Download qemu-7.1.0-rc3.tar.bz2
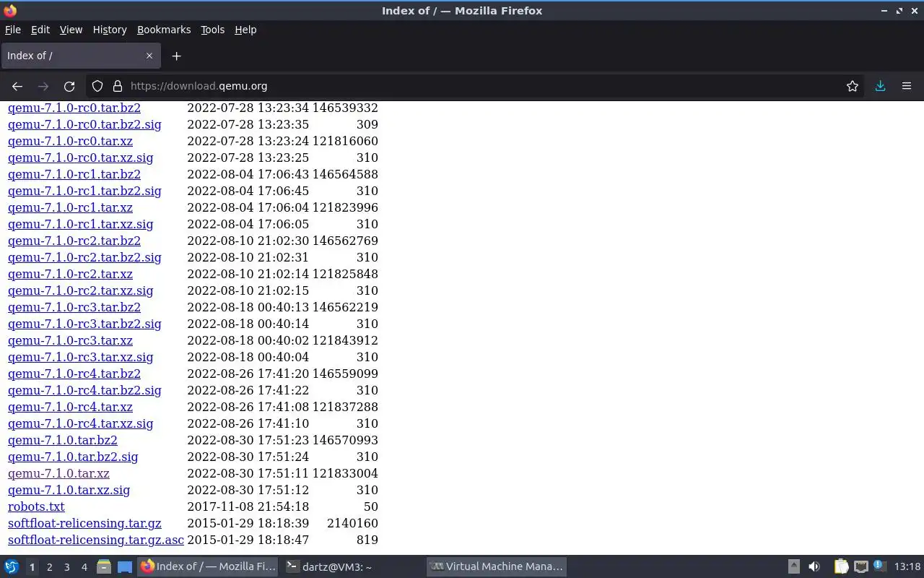Image resolution: width=924 pixels, height=578 pixels. pos(74,307)
